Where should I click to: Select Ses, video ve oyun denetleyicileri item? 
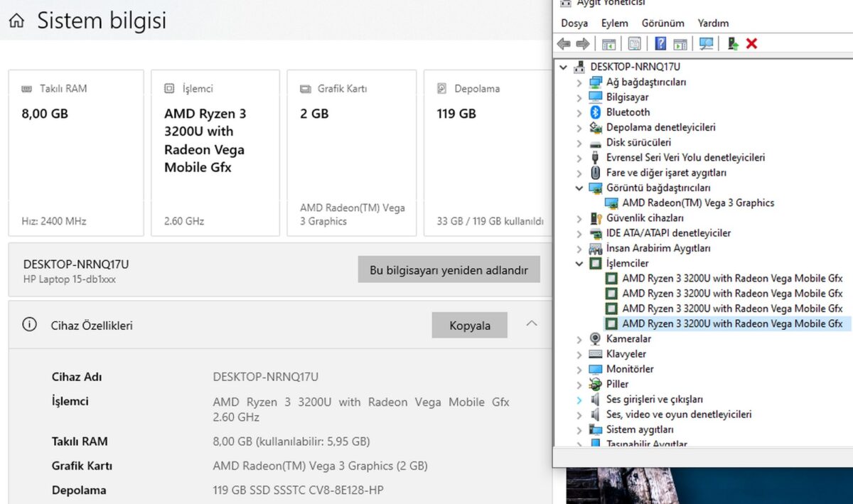click(679, 414)
